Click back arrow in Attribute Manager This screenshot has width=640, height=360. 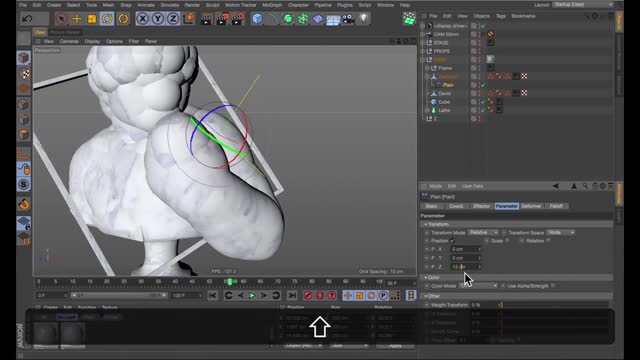click(x=555, y=186)
